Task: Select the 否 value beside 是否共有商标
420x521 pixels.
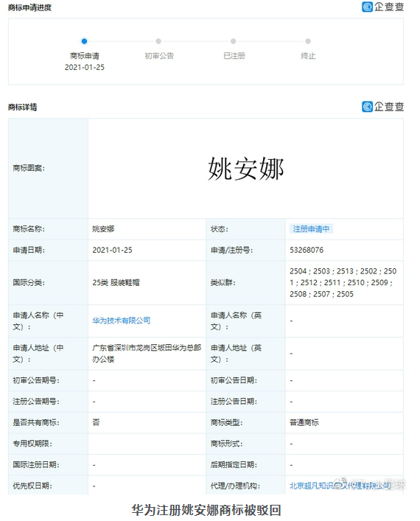Action: 96,423
